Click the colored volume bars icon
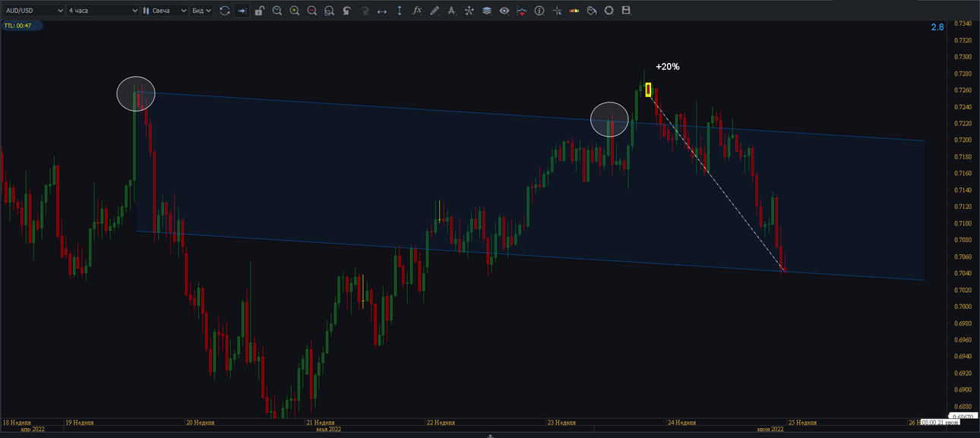 tap(574, 11)
